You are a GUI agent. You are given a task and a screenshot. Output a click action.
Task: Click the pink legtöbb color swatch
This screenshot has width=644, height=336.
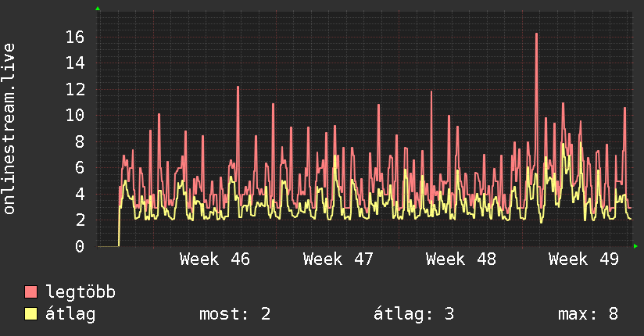[x=30, y=292]
